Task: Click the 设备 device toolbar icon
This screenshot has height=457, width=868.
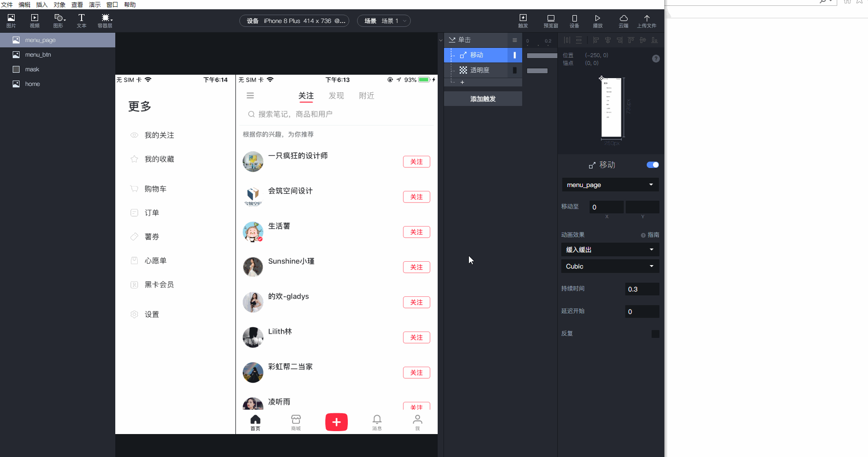Action: [x=574, y=21]
